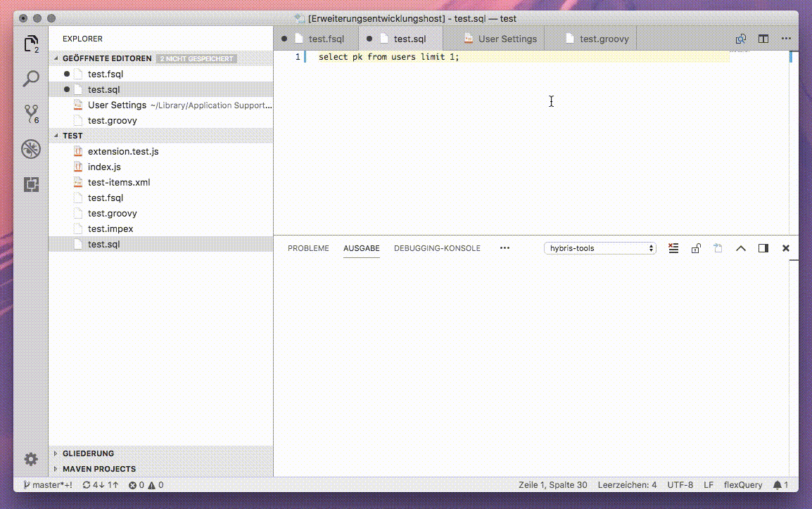This screenshot has height=509, width=812.
Task: Switch to the PROBLEME tab
Action: [308, 248]
